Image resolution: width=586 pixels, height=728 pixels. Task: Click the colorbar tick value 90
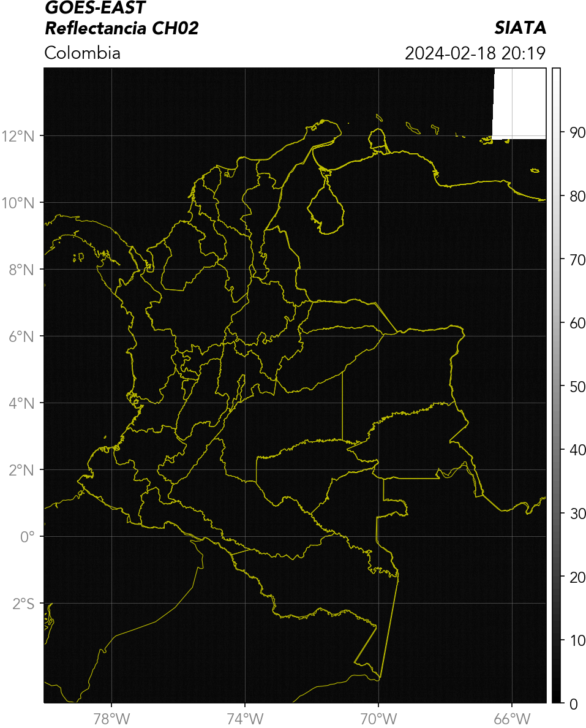pos(577,133)
